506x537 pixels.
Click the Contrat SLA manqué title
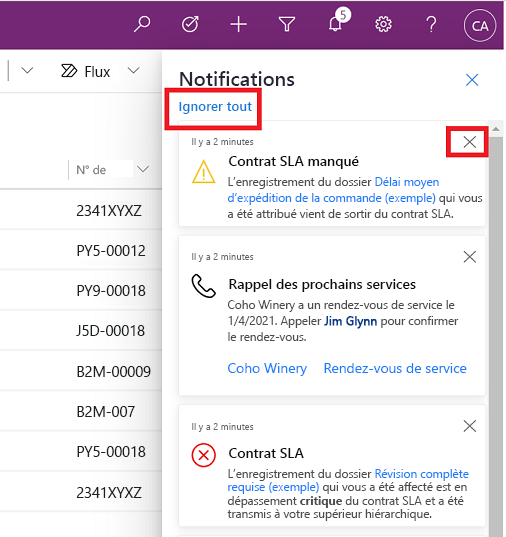tap(294, 161)
